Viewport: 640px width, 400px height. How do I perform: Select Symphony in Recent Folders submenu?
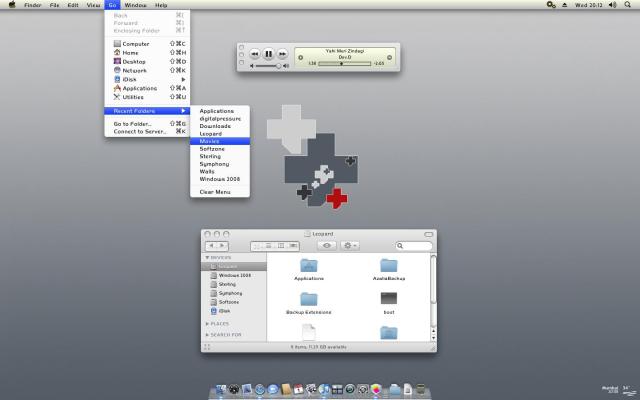pos(220,164)
